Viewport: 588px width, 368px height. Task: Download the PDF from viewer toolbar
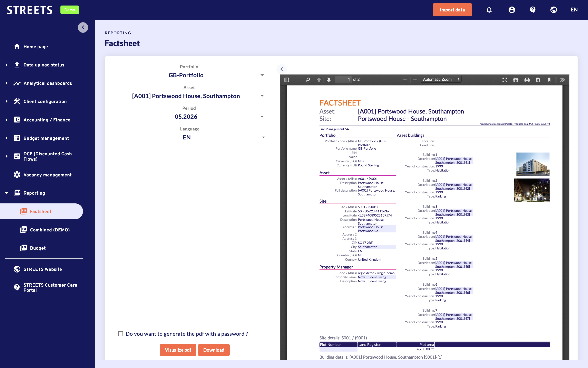pos(538,80)
